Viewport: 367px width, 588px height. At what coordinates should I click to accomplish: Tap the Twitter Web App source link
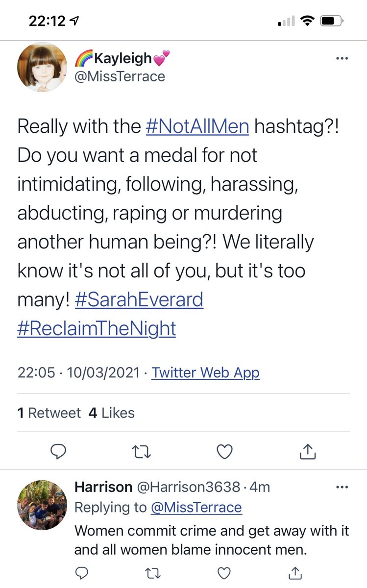pyautogui.click(x=205, y=373)
